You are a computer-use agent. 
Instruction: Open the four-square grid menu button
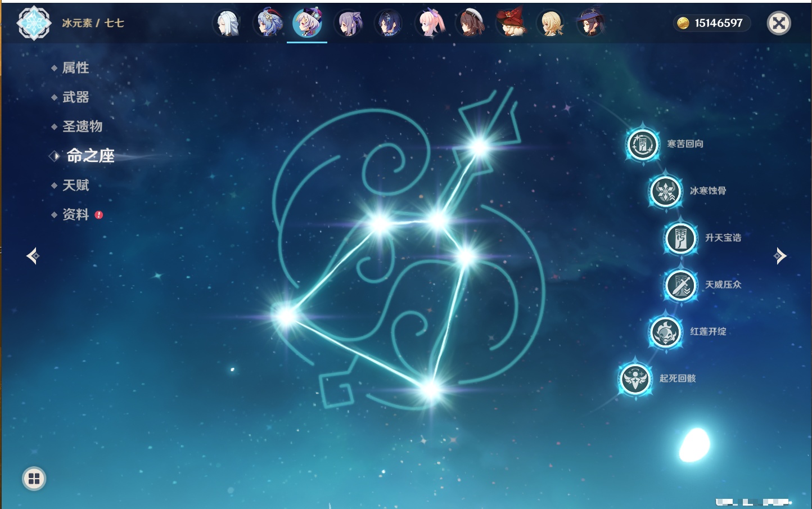[x=34, y=479]
